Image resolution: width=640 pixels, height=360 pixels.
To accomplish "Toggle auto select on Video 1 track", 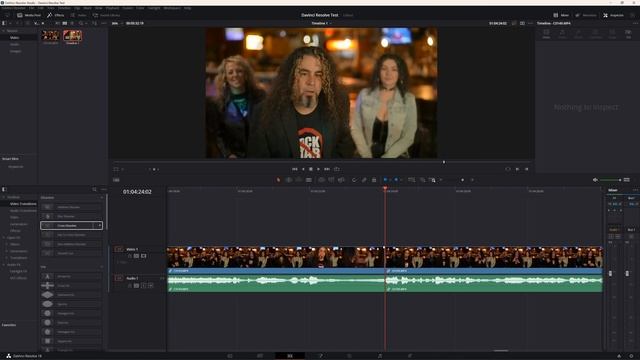I will click(136, 256).
